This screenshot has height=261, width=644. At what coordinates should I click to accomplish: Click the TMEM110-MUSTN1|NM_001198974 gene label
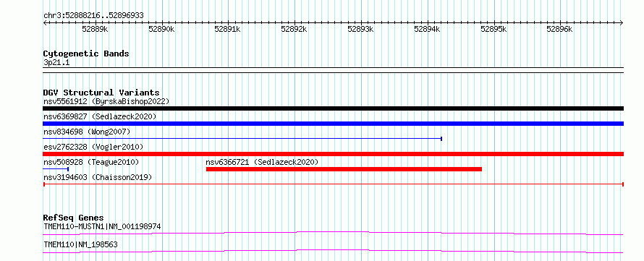click(x=102, y=226)
